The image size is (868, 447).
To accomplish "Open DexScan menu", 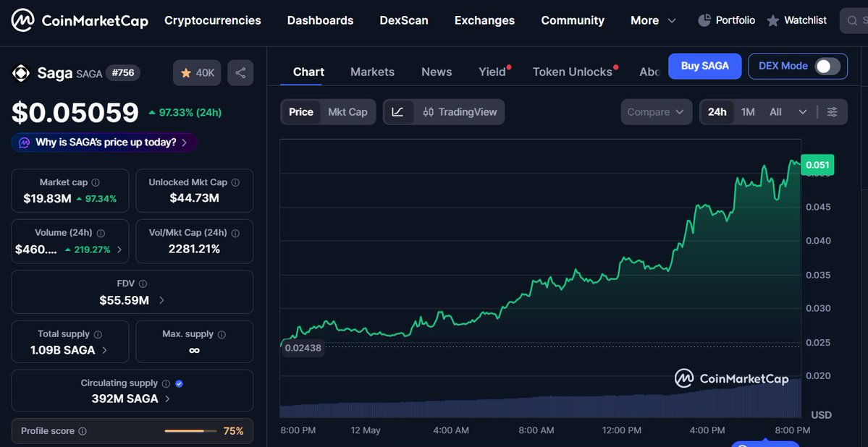I will (x=403, y=20).
